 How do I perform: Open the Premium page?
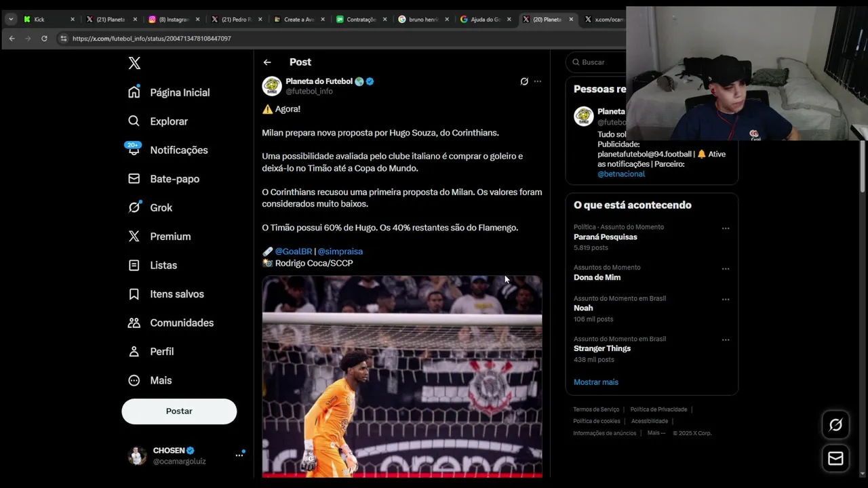(159, 237)
